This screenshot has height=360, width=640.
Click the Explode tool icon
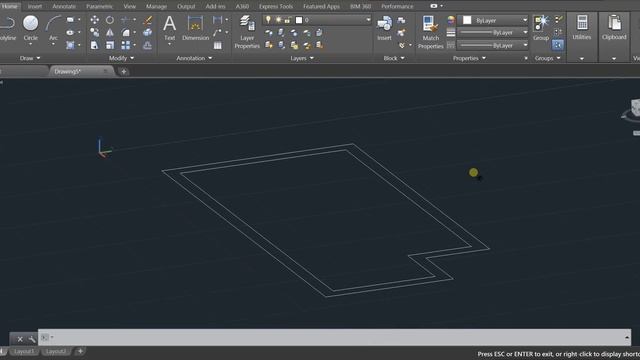(x=148, y=32)
